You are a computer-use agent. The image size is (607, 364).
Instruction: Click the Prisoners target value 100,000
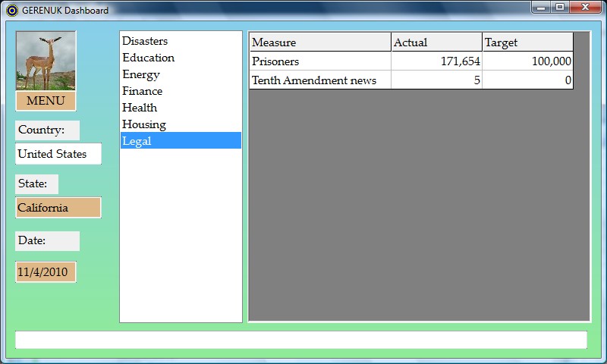click(527, 61)
